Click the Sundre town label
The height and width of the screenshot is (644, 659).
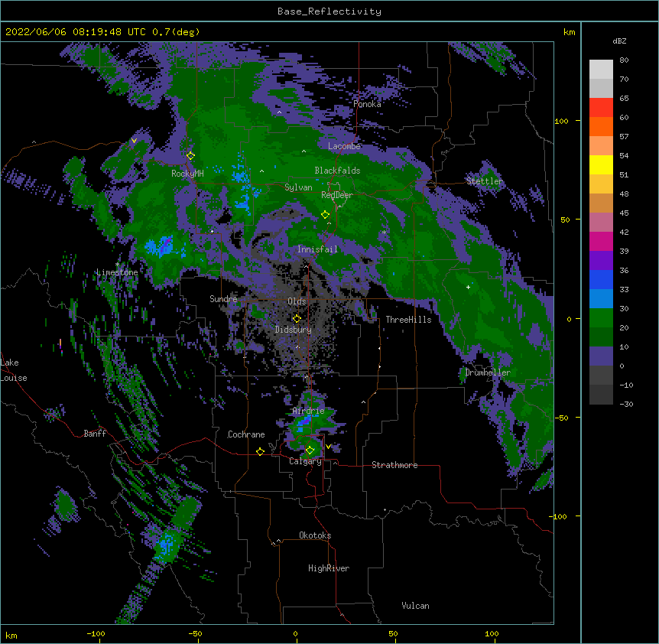223,299
